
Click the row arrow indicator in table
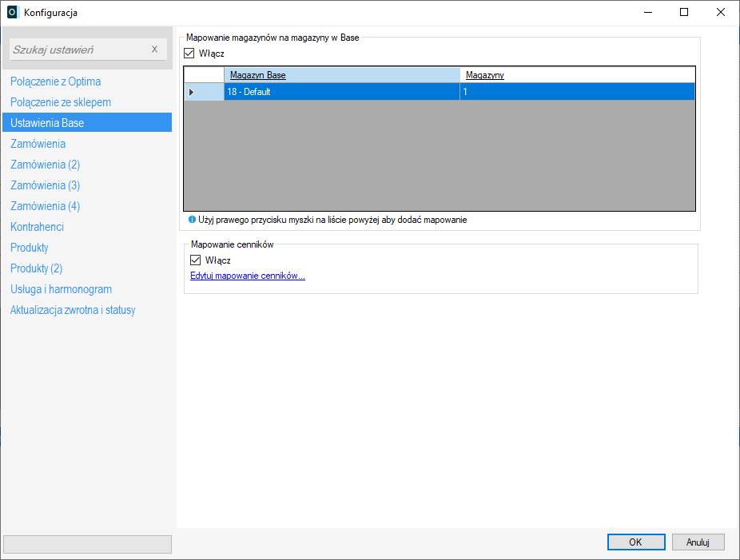[x=191, y=92]
